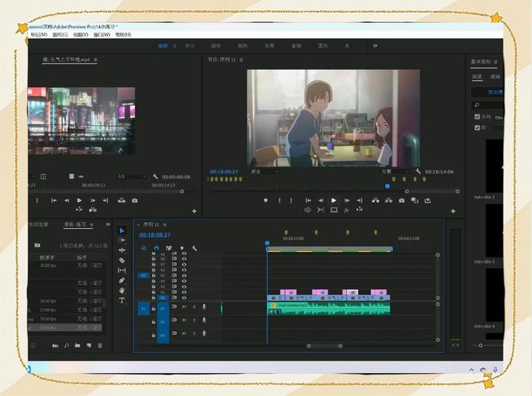
Task: Toggle global FX mute in Program monitor
Action: [x=346, y=210]
